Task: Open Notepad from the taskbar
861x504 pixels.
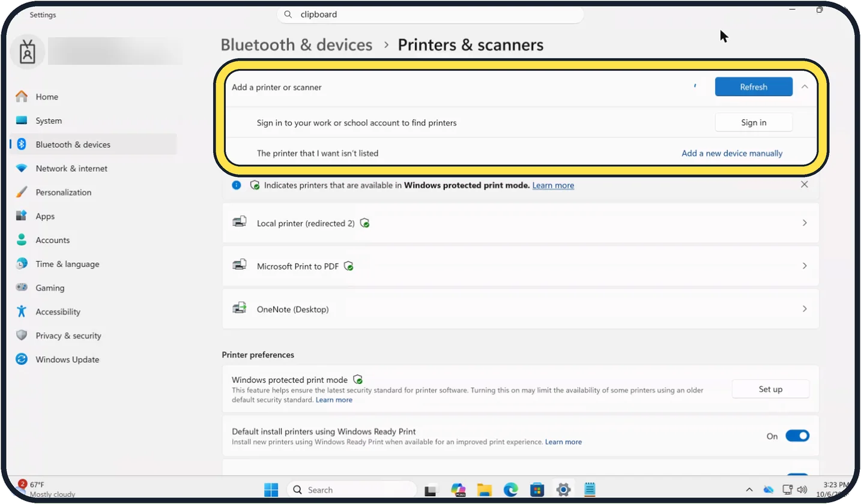Action: pyautogui.click(x=590, y=490)
